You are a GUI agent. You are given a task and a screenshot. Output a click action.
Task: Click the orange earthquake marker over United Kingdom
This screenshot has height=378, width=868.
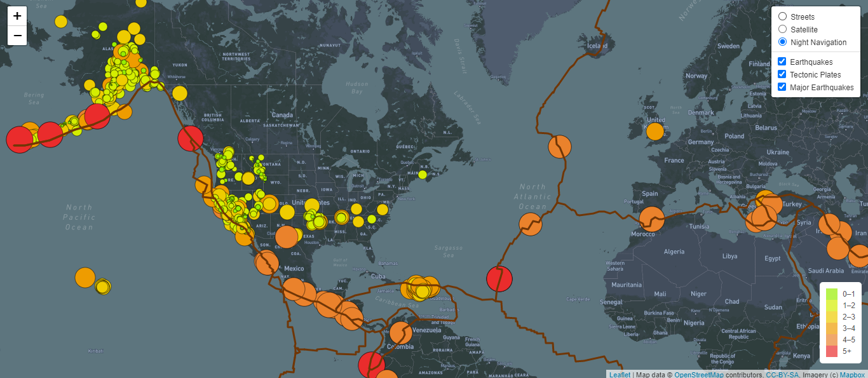(654, 132)
